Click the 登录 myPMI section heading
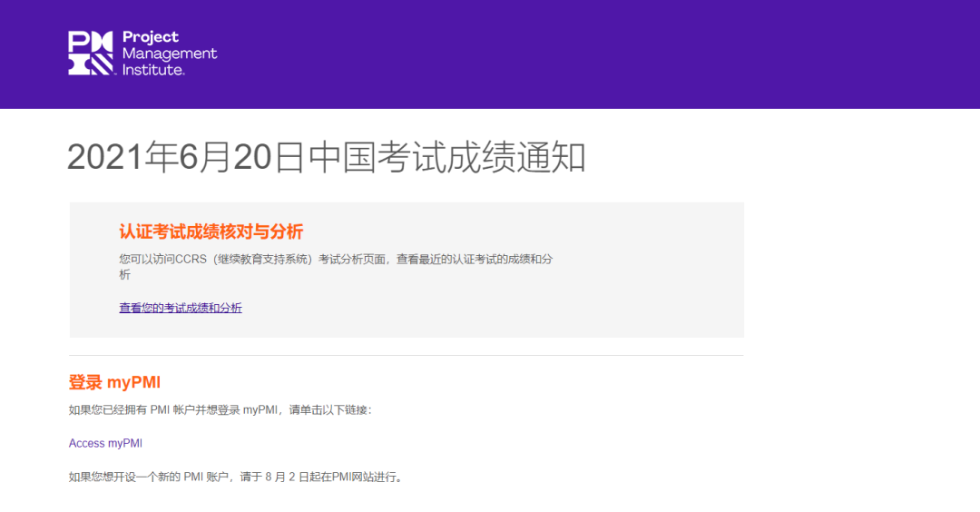 [114, 382]
